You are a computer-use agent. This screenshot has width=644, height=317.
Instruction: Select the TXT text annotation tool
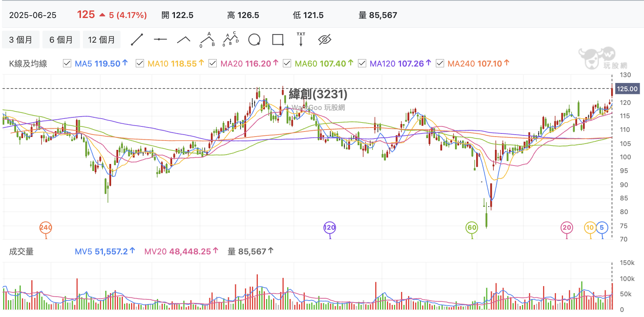301,40
